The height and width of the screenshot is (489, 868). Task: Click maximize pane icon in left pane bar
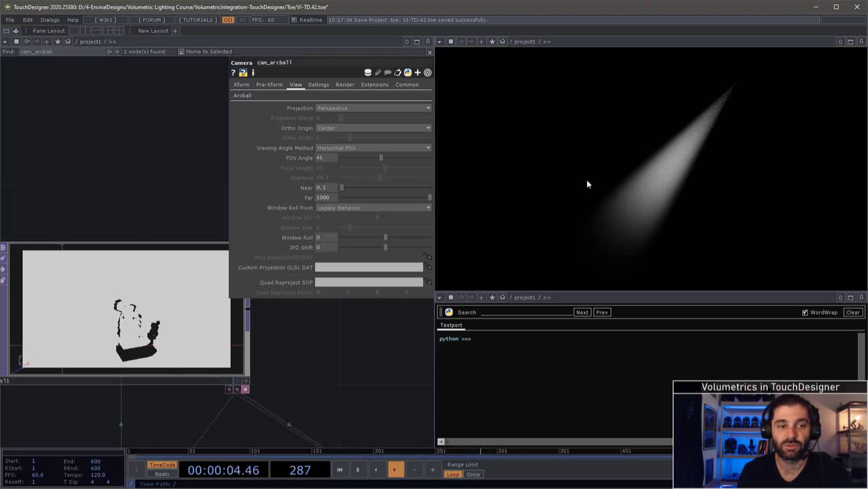[417, 41]
